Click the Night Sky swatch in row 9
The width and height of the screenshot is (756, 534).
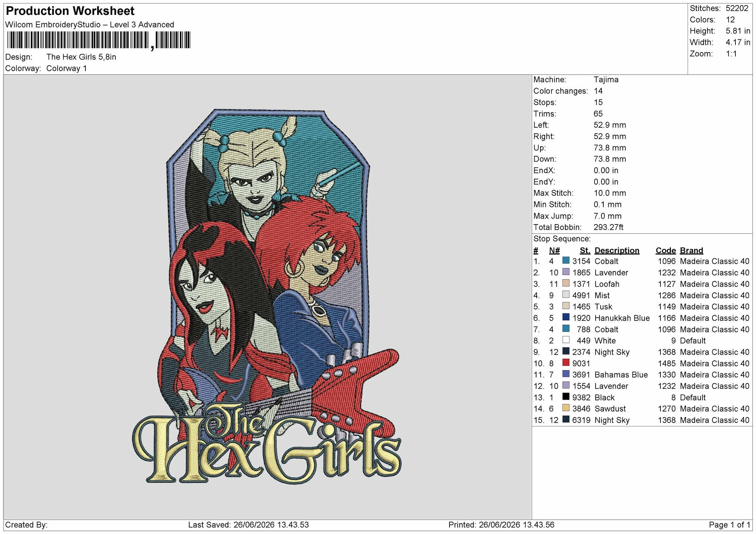click(x=566, y=351)
